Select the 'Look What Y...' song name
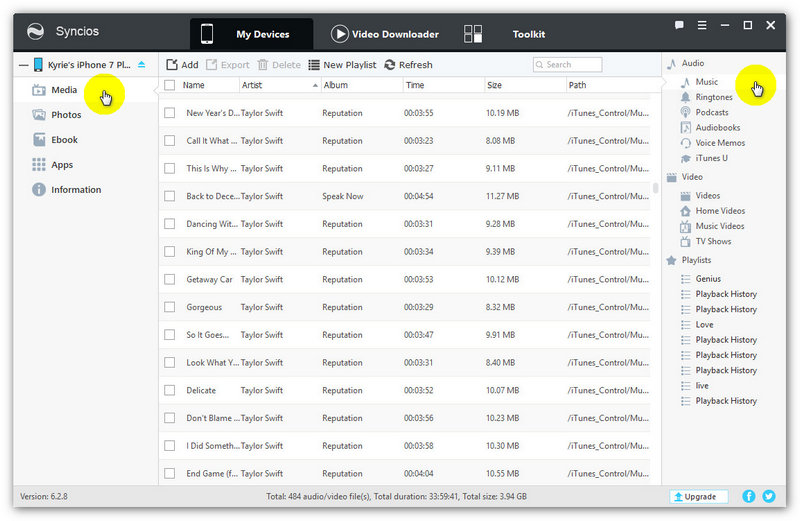800x521 pixels. [x=212, y=362]
